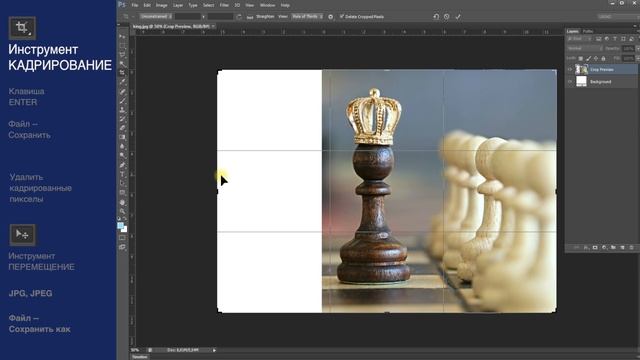Open the Image menu
Viewport: 640px width, 360px height.
tap(162, 5)
